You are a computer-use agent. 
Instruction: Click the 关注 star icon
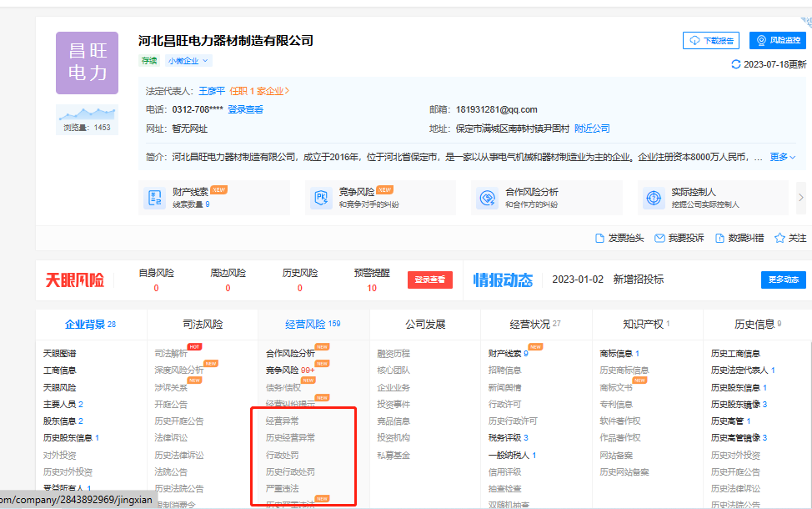tap(779, 239)
